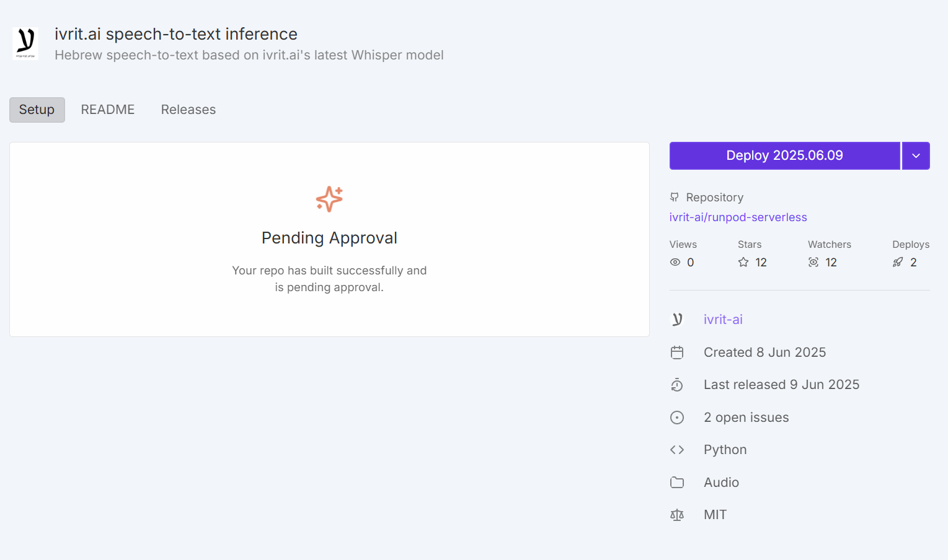The height and width of the screenshot is (560, 948).
Task: Expand the deploy version dropdown arrow
Action: pos(916,155)
